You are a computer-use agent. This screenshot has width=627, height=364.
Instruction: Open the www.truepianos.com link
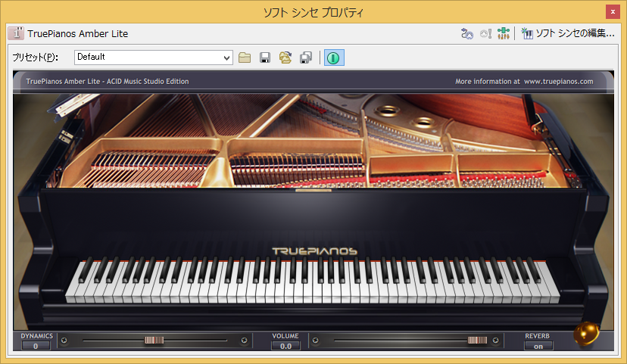click(559, 82)
